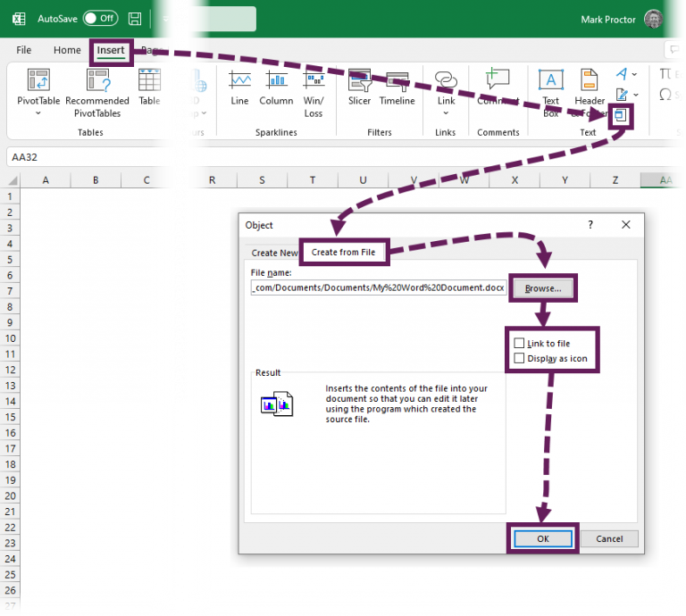Click the Object icon in Text group
This screenshot has height=616, width=686.
(622, 115)
